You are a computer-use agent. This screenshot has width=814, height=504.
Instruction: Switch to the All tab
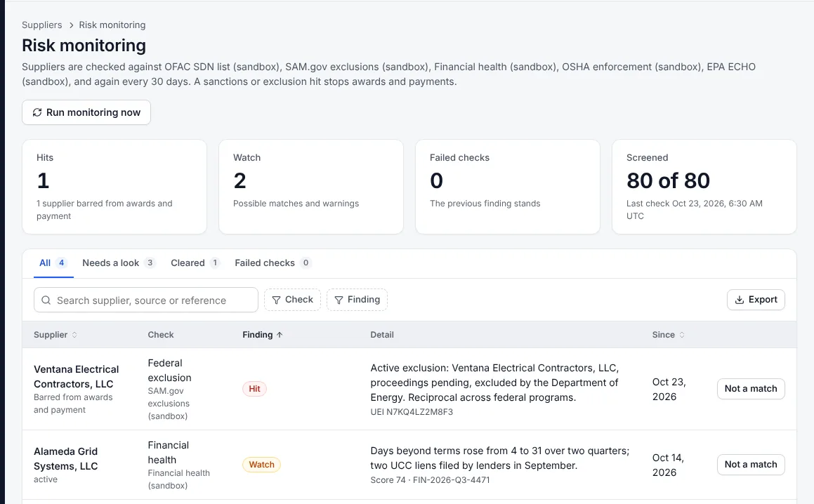[52, 263]
